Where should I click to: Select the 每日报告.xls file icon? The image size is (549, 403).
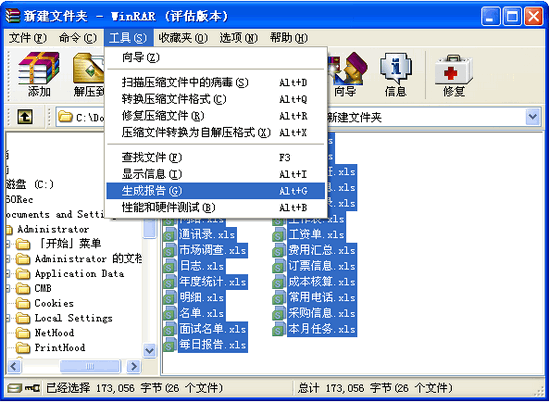tap(169, 345)
